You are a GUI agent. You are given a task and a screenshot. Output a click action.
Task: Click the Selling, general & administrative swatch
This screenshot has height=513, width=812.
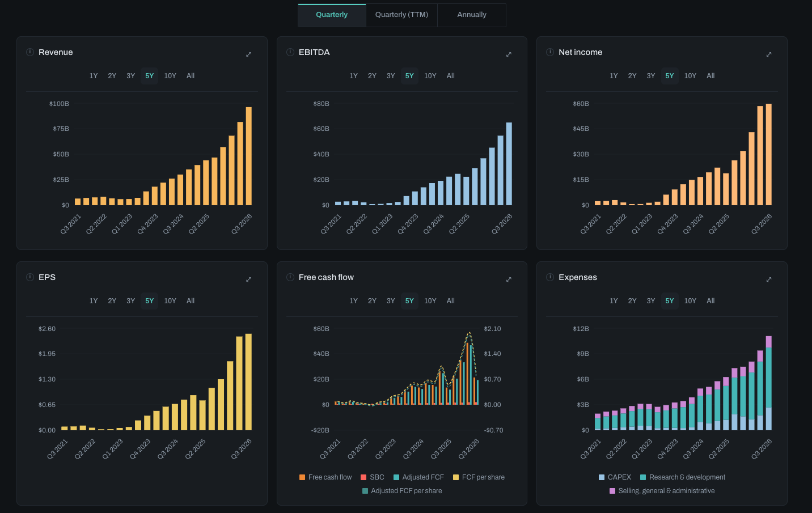tap(612, 491)
